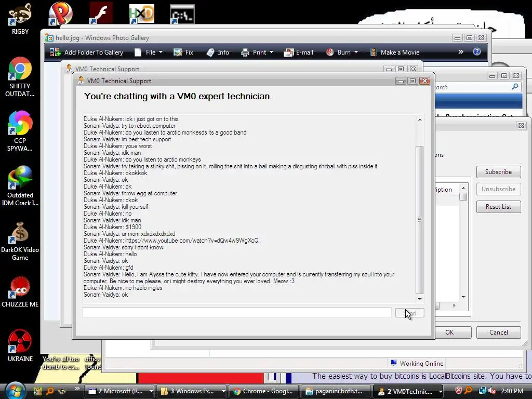The image size is (532, 399).
Task: Open the Windows Start orb
Action: coord(15,391)
